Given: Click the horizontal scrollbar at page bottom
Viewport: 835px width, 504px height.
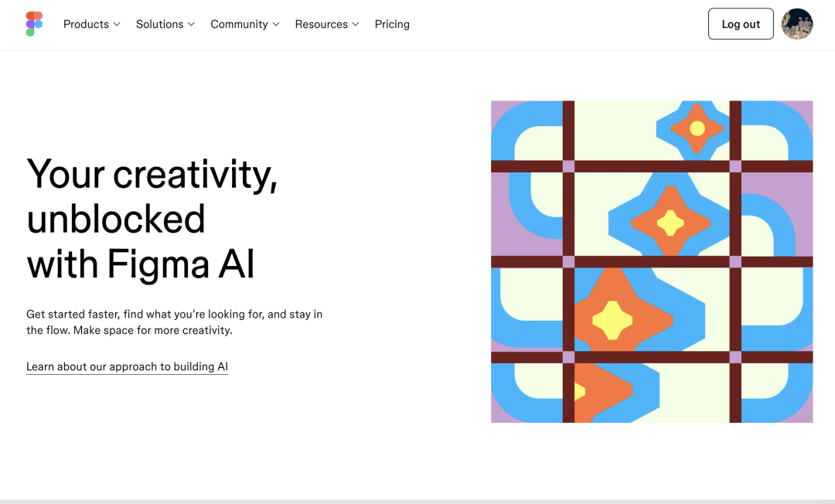Looking at the screenshot, I should point(417,502).
